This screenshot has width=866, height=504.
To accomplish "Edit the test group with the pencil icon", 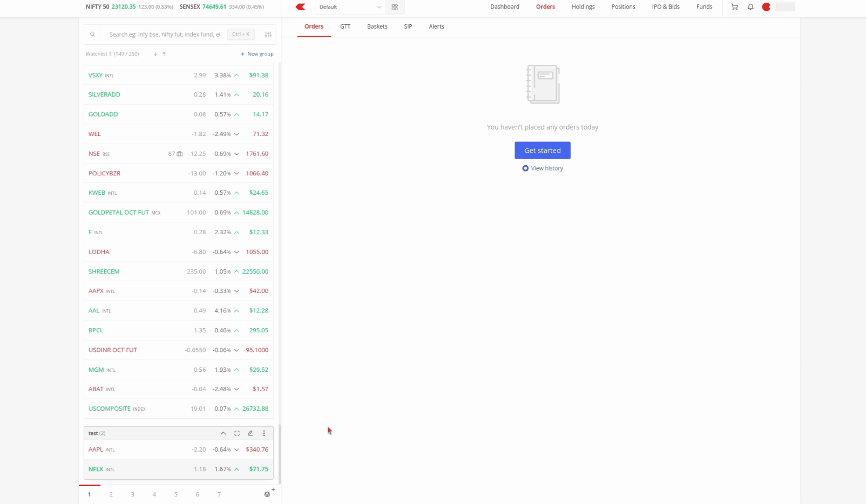I will [x=251, y=433].
